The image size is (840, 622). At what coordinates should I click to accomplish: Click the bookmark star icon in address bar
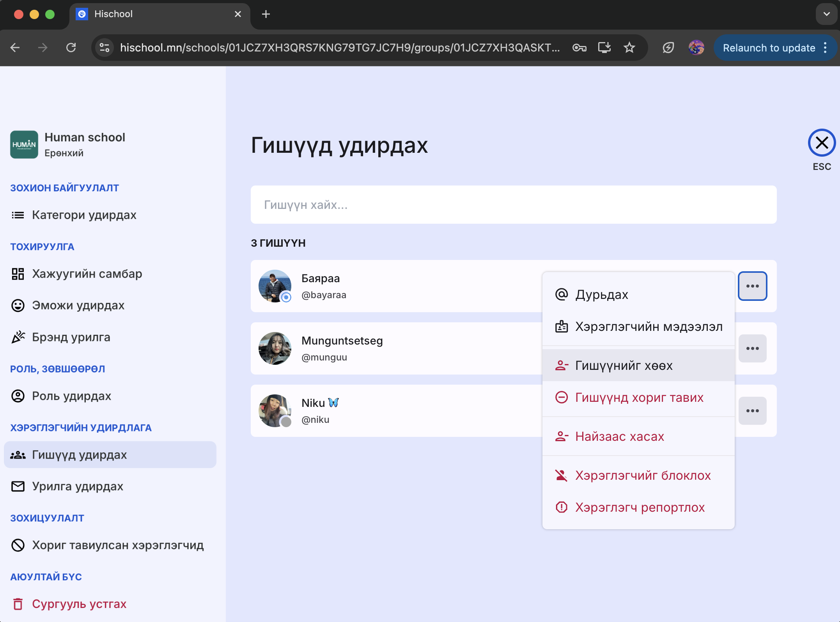[629, 48]
